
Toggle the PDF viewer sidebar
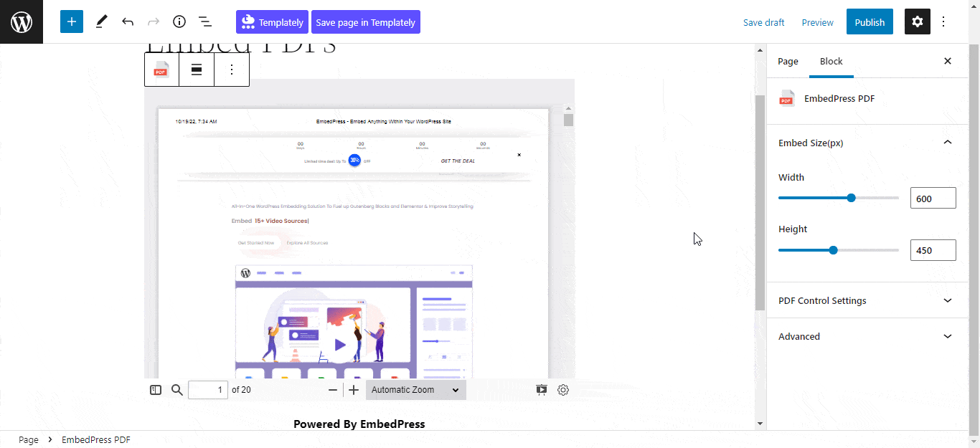coord(156,390)
